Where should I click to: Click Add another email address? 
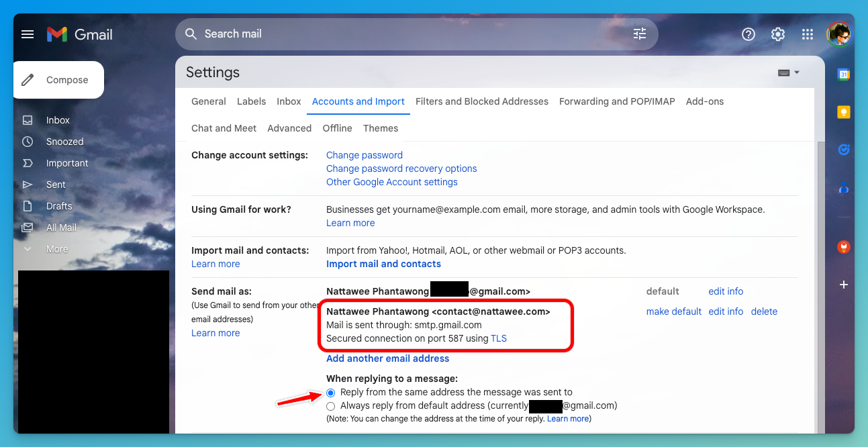[387, 358]
